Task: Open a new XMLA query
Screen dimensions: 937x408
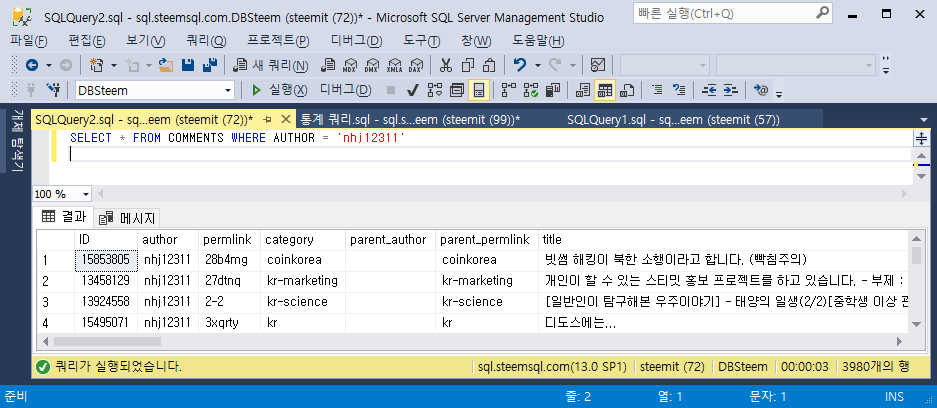Action: point(394,65)
